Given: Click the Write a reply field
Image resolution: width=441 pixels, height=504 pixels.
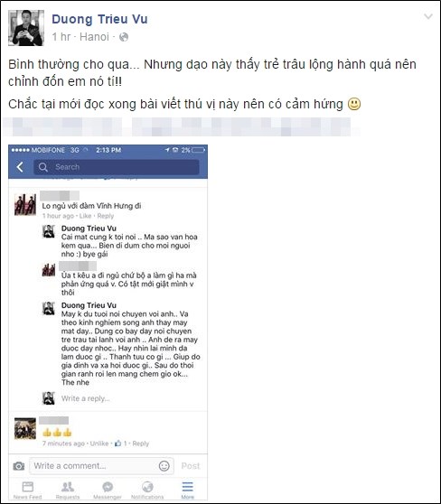Looking at the screenshot, I should click(86, 398).
